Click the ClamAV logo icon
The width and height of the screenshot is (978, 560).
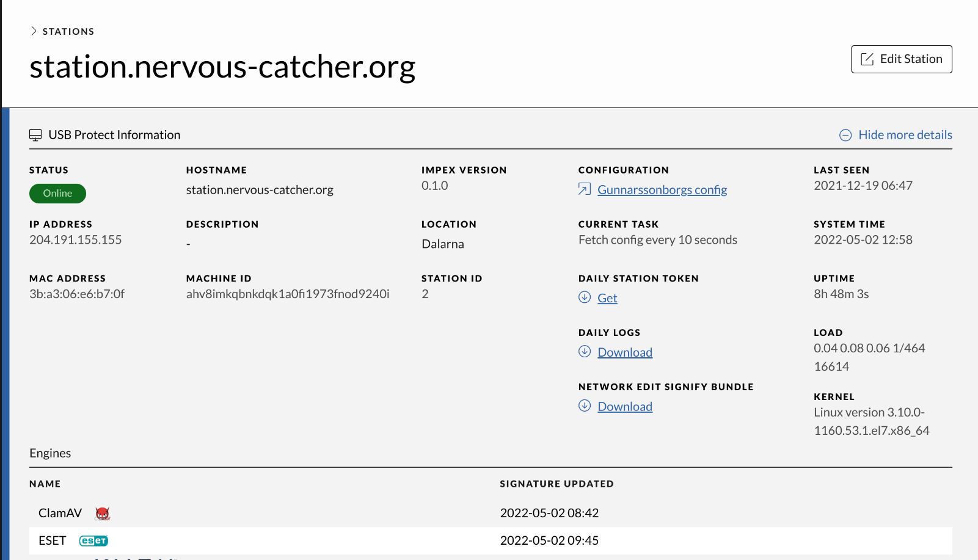coord(103,514)
